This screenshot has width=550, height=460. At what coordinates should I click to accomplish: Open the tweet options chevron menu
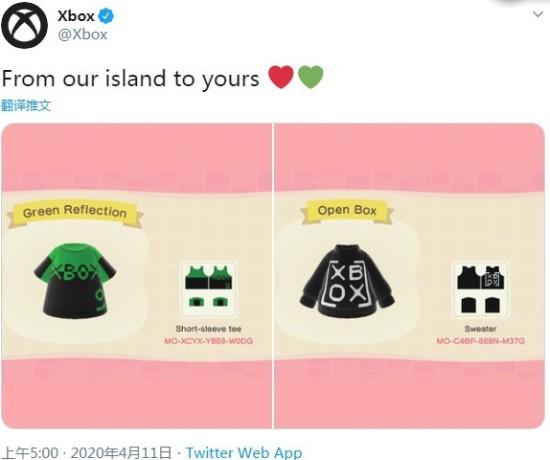click(538, 14)
